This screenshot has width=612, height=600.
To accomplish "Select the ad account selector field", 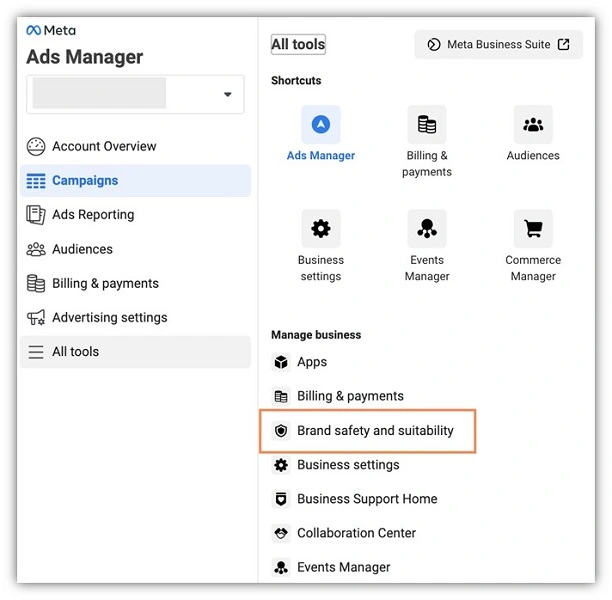I will [x=135, y=94].
